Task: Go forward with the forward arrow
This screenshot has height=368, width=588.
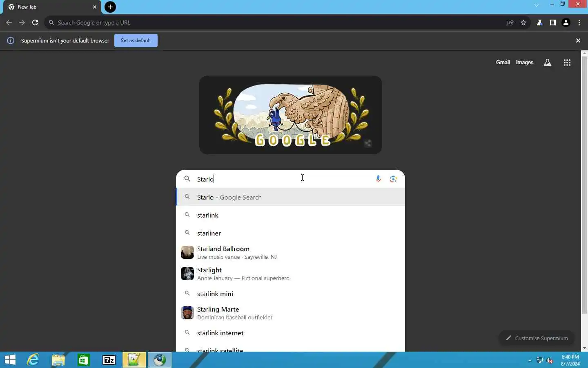Action: (x=22, y=22)
